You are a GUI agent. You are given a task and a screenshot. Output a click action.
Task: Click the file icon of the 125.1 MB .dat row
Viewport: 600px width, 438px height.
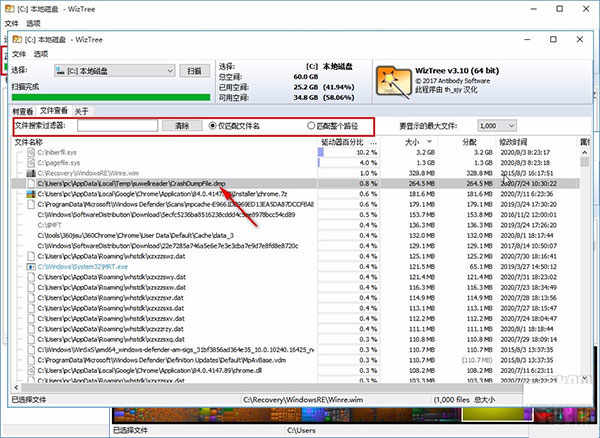point(31,256)
